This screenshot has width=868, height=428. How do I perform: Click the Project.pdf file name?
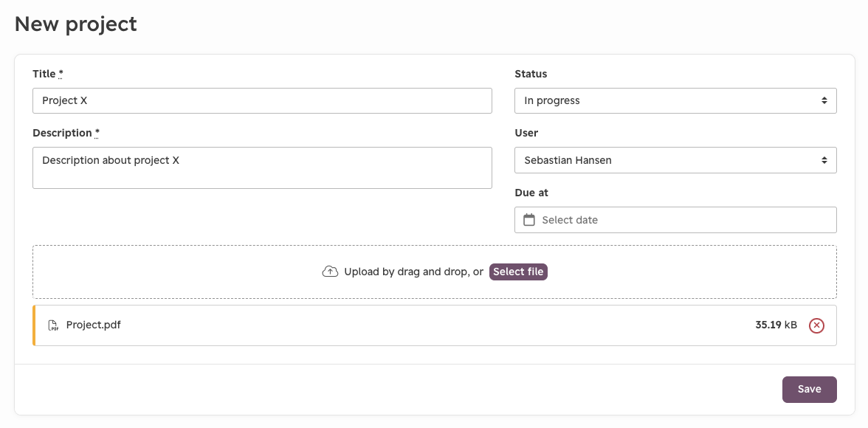coord(94,325)
